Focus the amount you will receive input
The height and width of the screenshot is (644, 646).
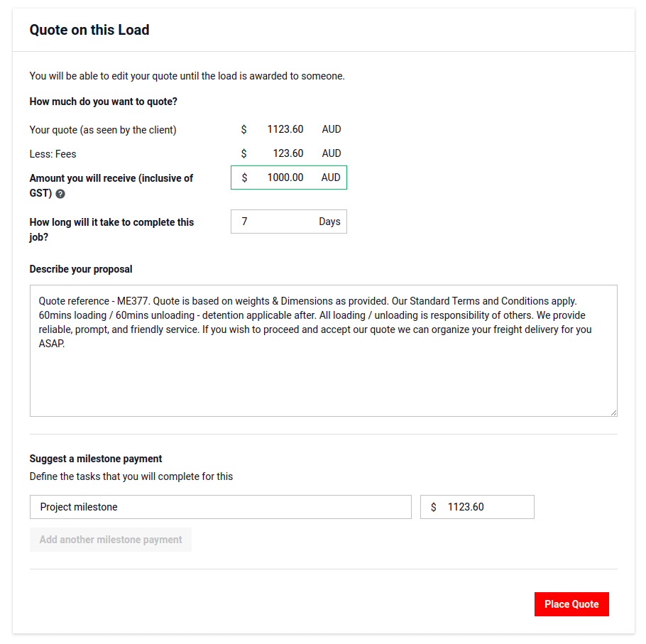coord(284,178)
